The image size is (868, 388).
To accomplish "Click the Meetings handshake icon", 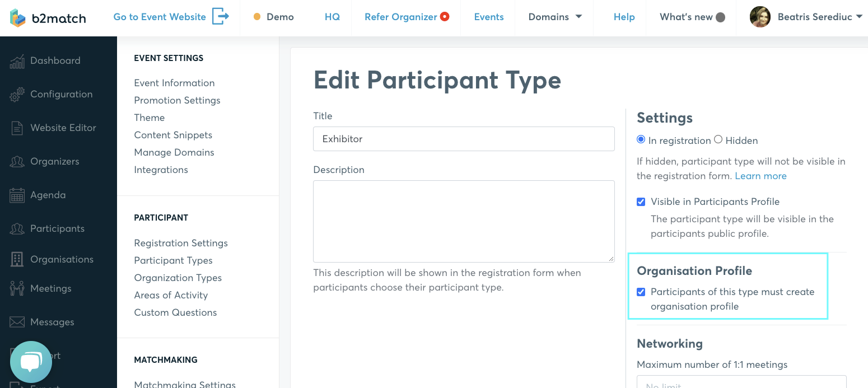I will click(17, 288).
